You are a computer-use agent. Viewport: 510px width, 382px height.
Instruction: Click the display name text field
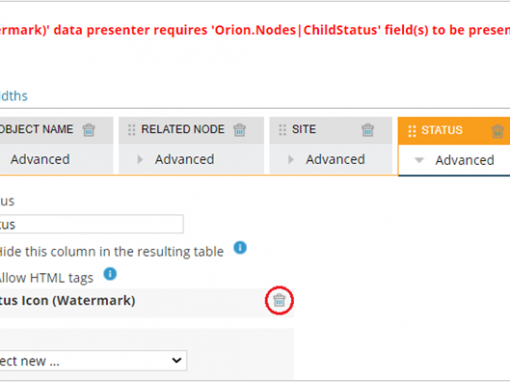91,224
